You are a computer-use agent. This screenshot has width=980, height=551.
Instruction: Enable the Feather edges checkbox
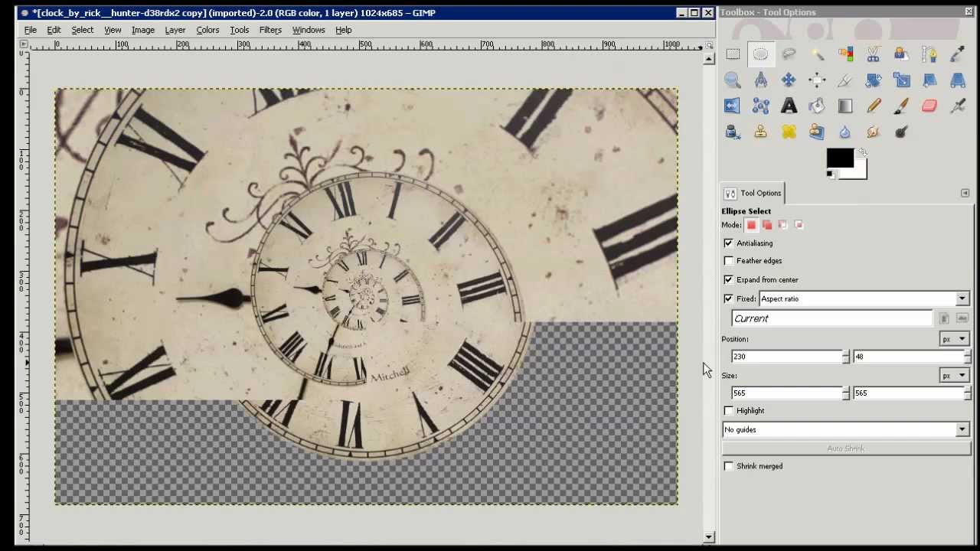pyautogui.click(x=728, y=261)
